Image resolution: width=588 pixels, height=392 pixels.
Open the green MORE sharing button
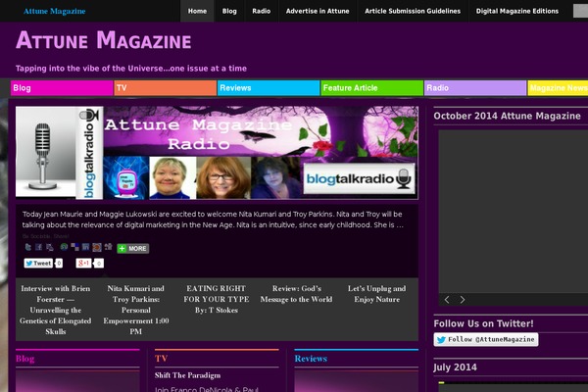[132, 248]
